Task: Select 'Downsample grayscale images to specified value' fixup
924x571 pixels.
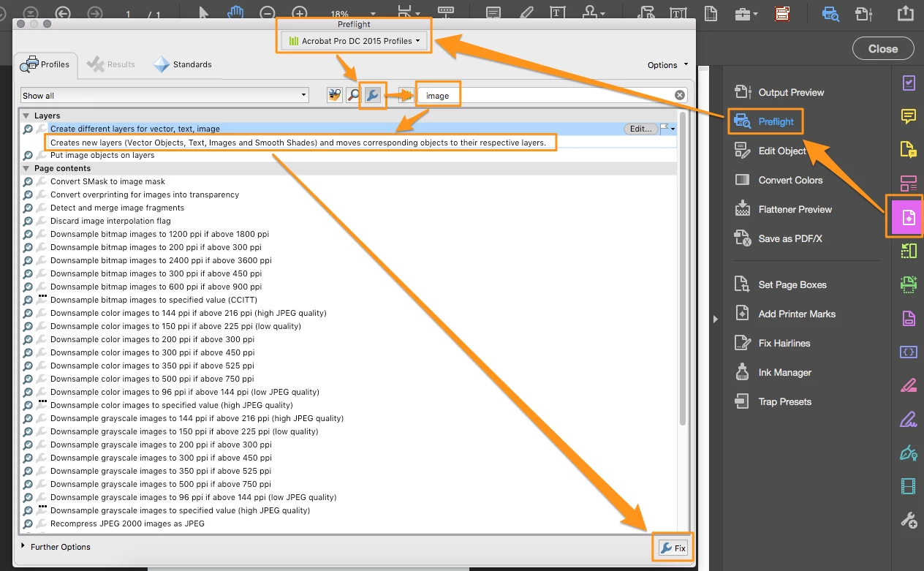Action: 180,510
